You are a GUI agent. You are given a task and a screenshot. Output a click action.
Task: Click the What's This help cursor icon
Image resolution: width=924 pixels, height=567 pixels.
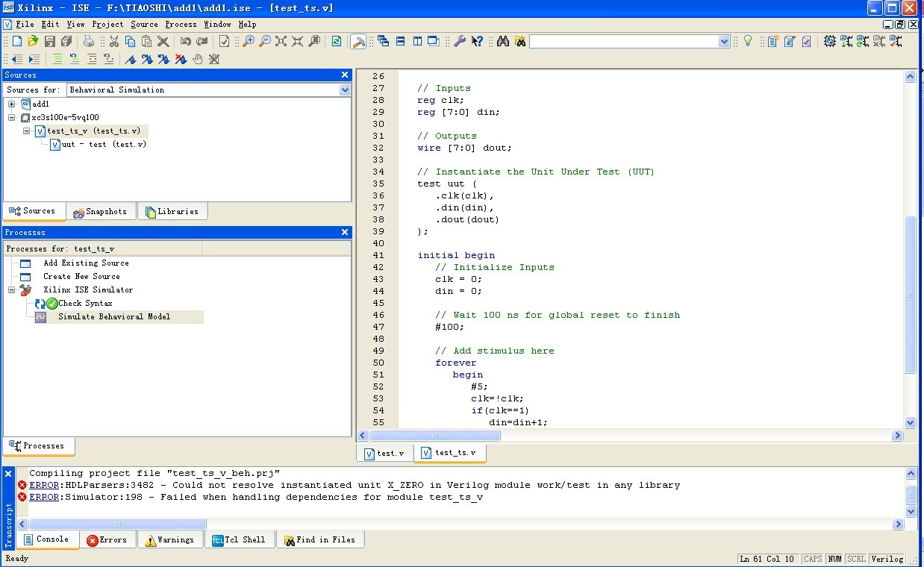click(x=478, y=42)
